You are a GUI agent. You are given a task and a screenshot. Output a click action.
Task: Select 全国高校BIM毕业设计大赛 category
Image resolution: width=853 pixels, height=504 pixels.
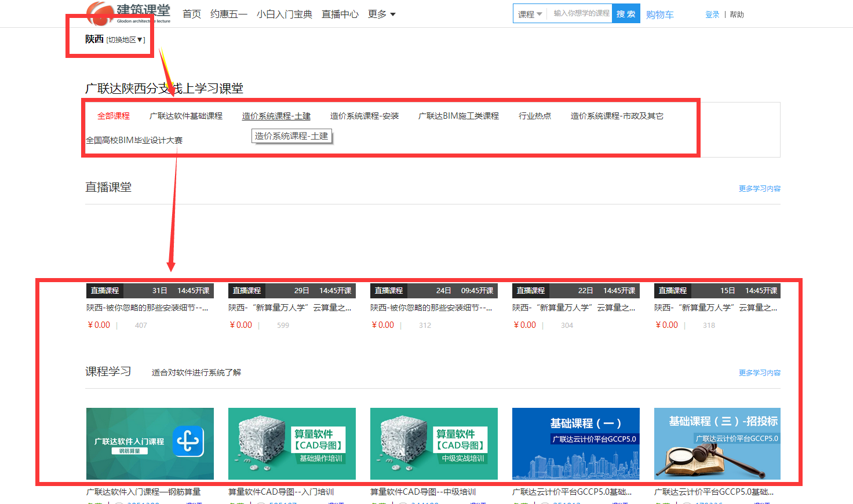click(134, 140)
